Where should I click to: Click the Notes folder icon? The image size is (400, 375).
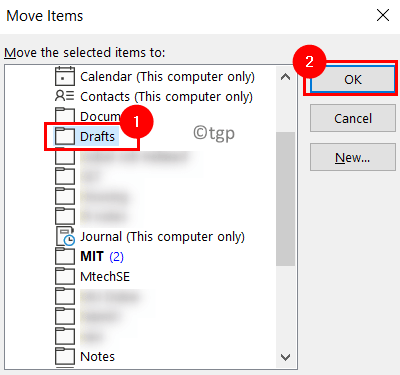coord(65,356)
